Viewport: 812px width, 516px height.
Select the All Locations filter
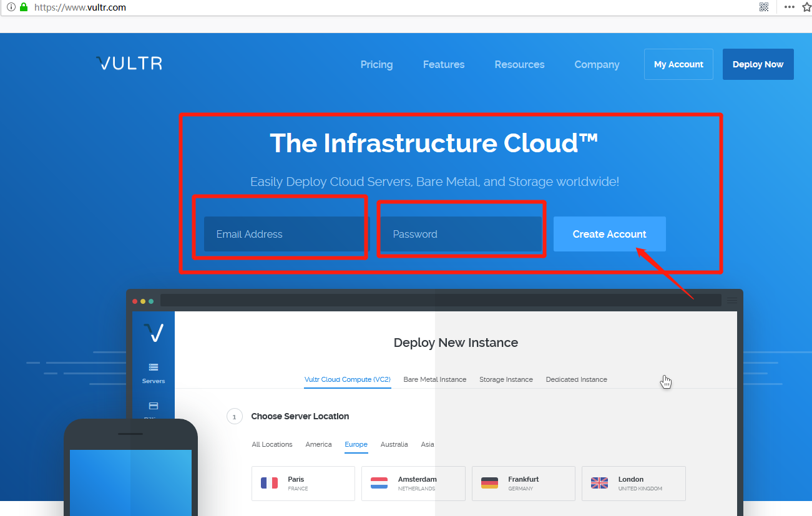pyautogui.click(x=272, y=444)
